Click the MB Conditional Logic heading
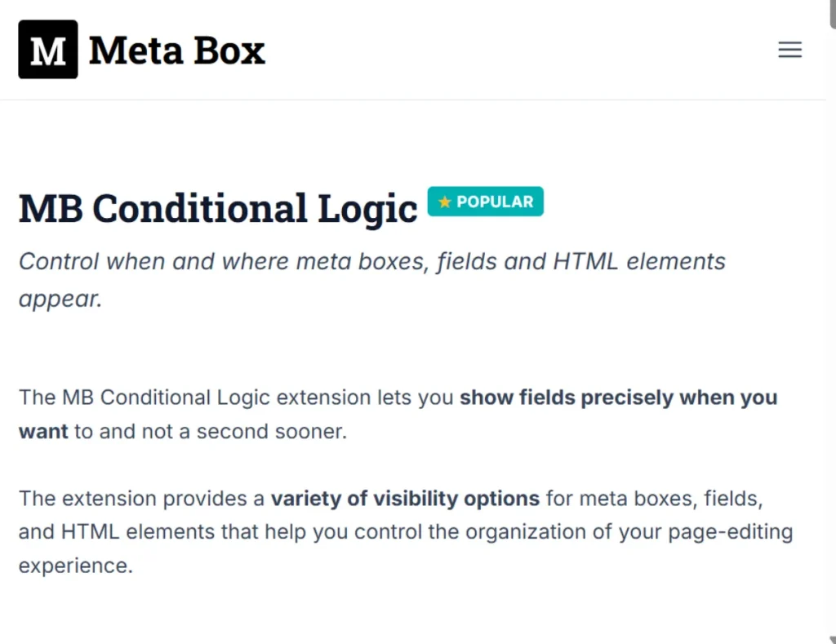The height and width of the screenshot is (644, 836). pos(218,208)
